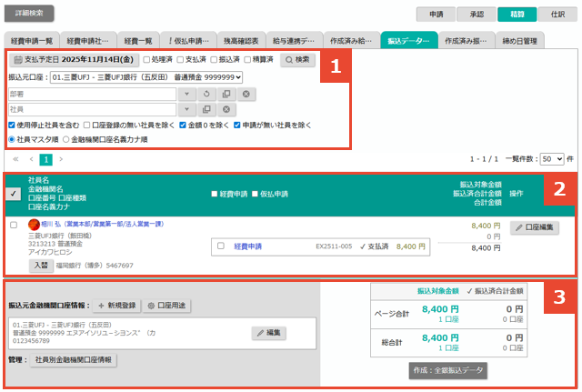This screenshot has width=582, height=392.
Task: Open the copy-window icon in 社員 row
Action: [206, 109]
